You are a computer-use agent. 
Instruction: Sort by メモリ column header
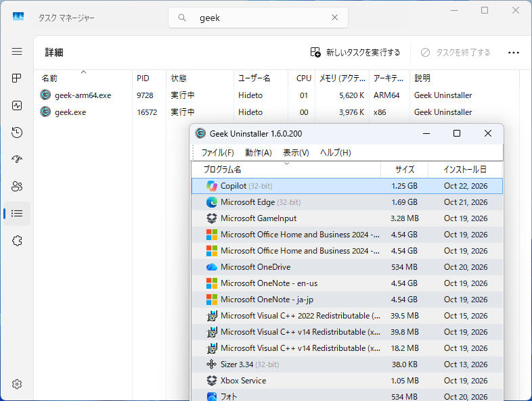342,78
